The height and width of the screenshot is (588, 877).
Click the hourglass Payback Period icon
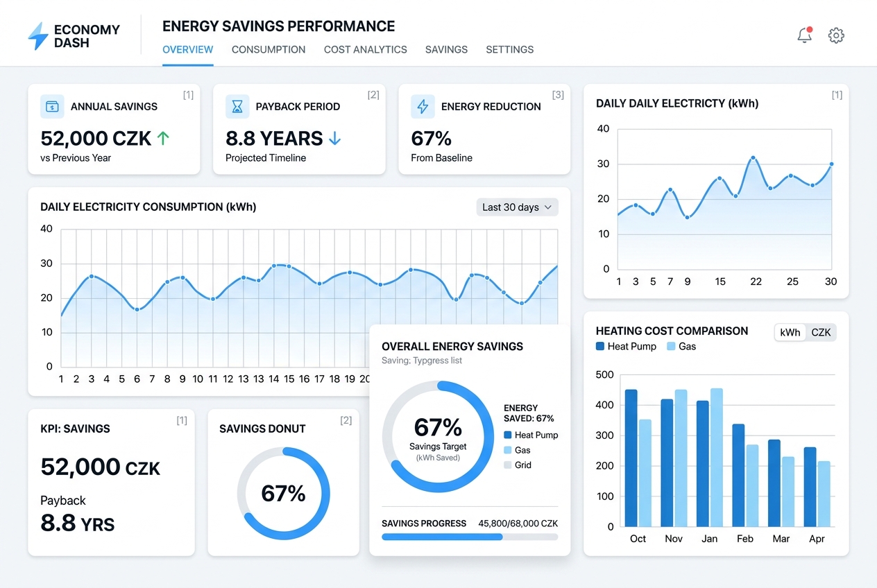(237, 107)
